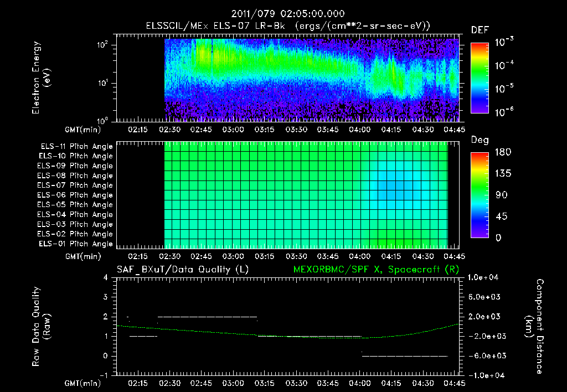Click the 1.0e+04 tick on distance axis

(483, 278)
